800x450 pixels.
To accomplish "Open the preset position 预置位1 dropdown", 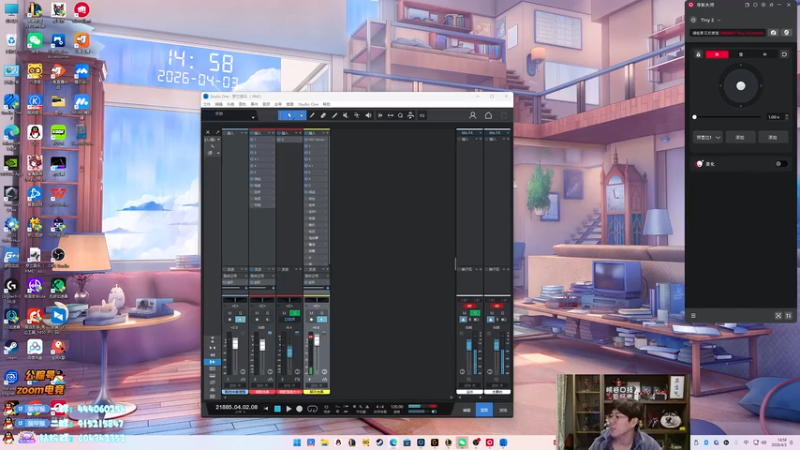I will click(708, 137).
